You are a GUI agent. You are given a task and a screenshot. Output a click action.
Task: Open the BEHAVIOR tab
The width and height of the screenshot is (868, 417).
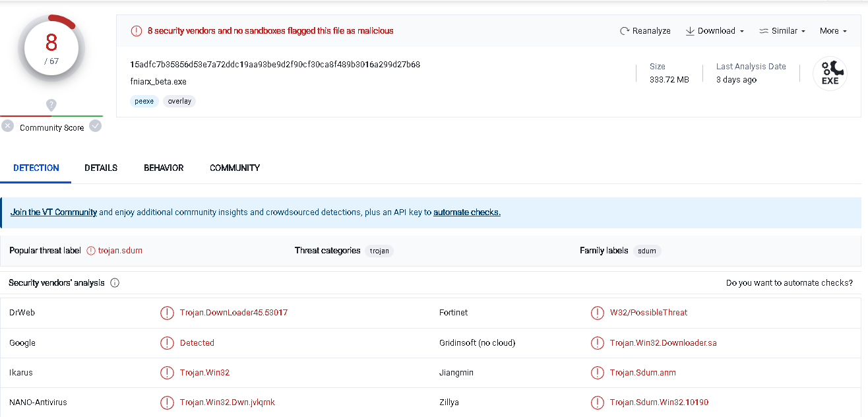click(164, 168)
